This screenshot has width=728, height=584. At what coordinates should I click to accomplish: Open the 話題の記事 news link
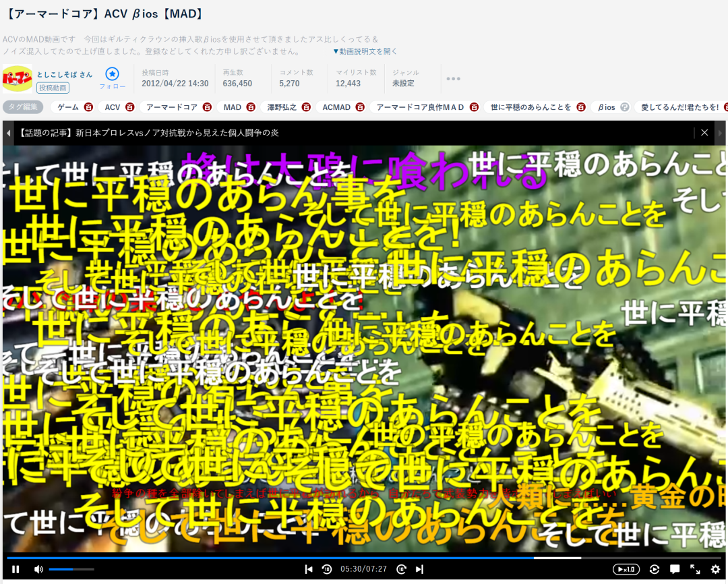pos(148,133)
